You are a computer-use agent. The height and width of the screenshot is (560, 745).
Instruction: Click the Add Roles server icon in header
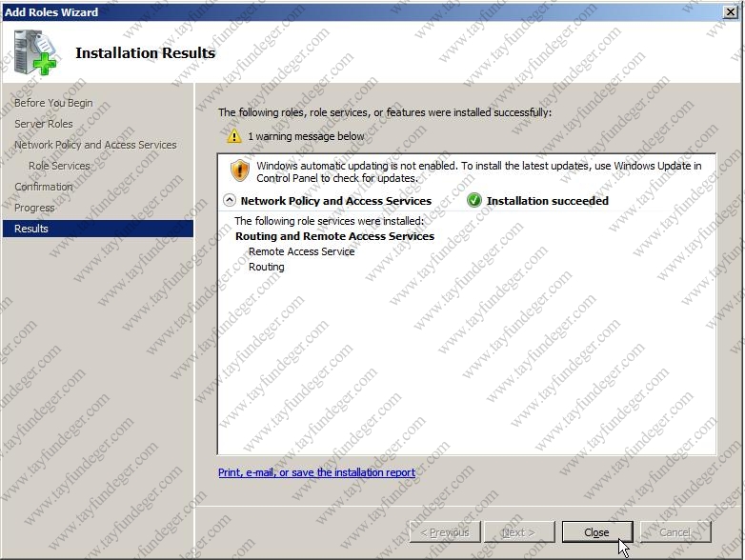click(x=34, y=52)
